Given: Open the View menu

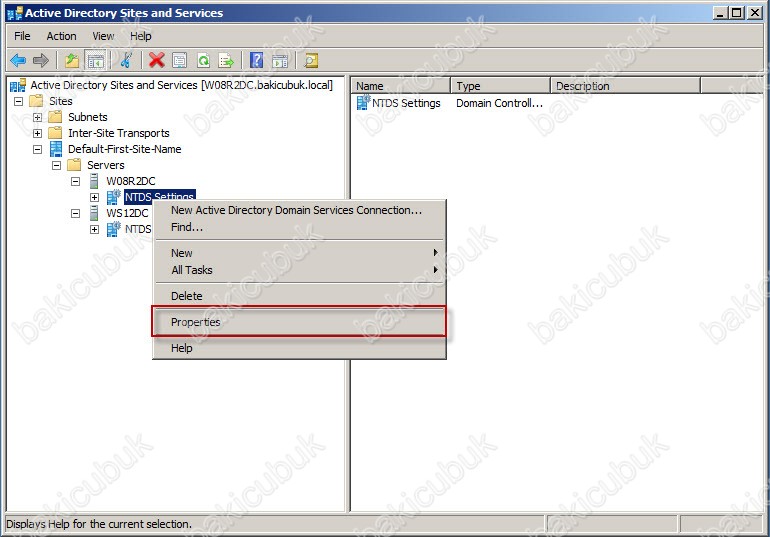Looking at the screenshot, I should coord(103,36).
